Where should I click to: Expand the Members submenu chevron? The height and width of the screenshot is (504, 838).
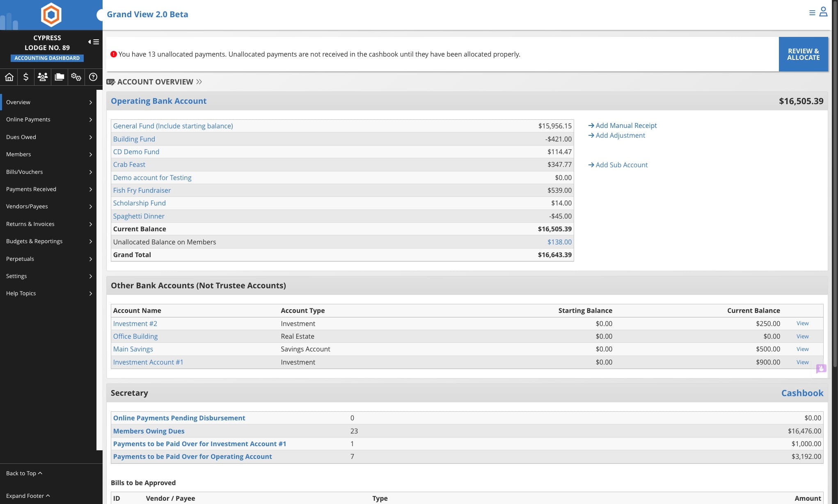click(x=91, y=155)
